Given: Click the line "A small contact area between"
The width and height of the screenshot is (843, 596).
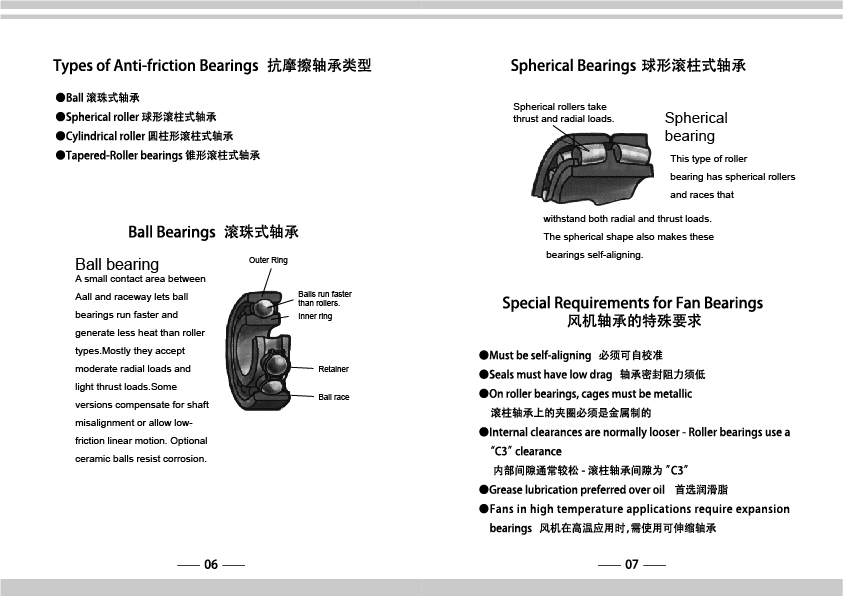Looking at the screenshot, I should [140, 279].
